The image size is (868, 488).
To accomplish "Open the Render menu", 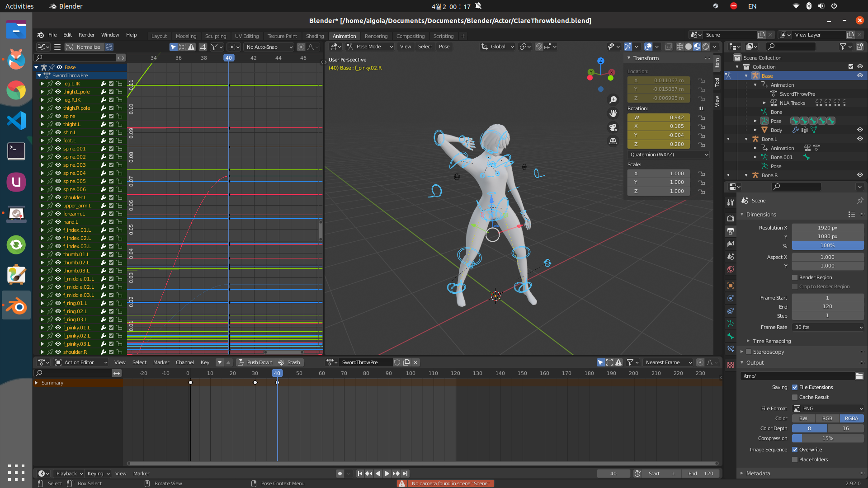I will [x=86, y=35].
